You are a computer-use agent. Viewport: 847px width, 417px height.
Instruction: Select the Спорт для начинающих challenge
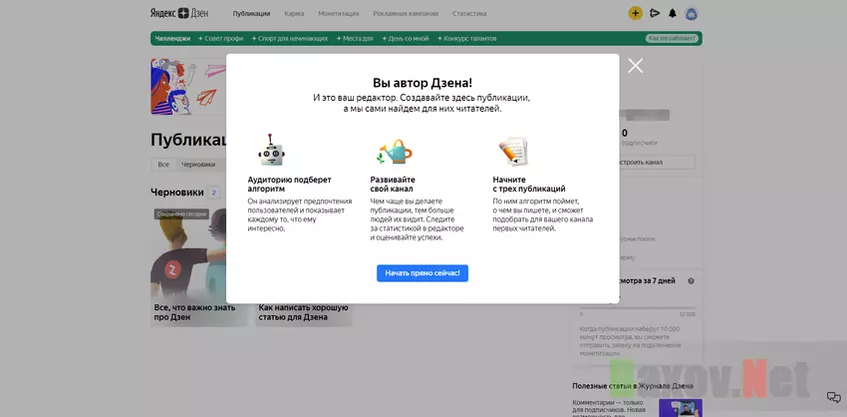point(290,38)
